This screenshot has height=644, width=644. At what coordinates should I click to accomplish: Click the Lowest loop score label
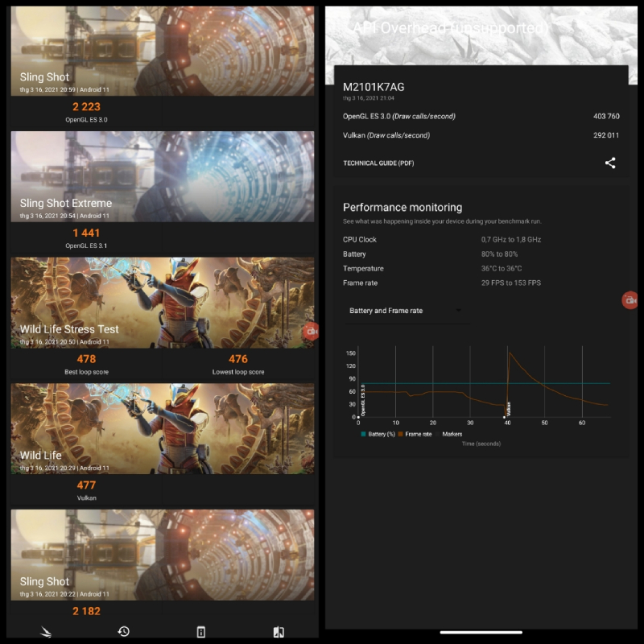(238, 372)
